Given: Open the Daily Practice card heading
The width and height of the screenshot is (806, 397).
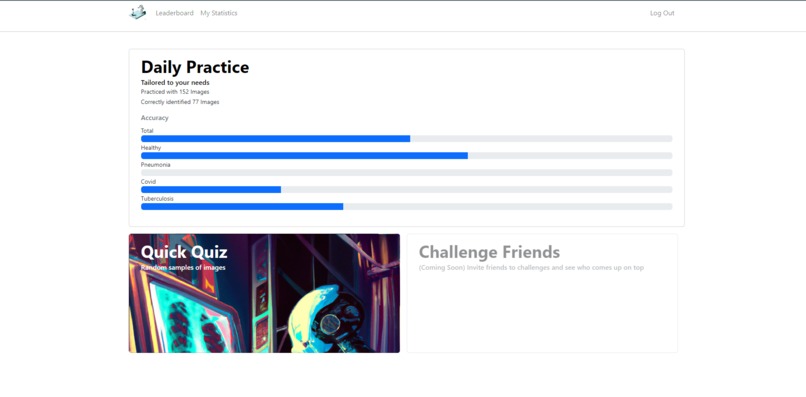Looking at the screenshot, I should click(x=195, y=67).
